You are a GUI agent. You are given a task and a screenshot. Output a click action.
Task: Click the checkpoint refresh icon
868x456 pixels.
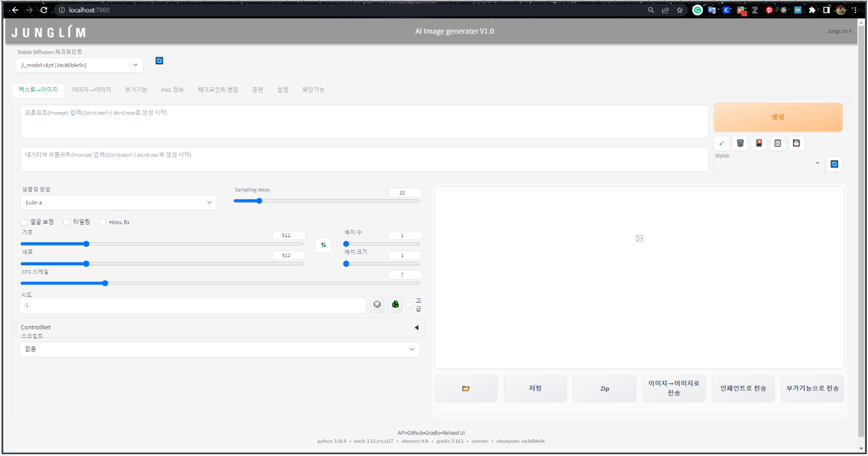[159, 61]
